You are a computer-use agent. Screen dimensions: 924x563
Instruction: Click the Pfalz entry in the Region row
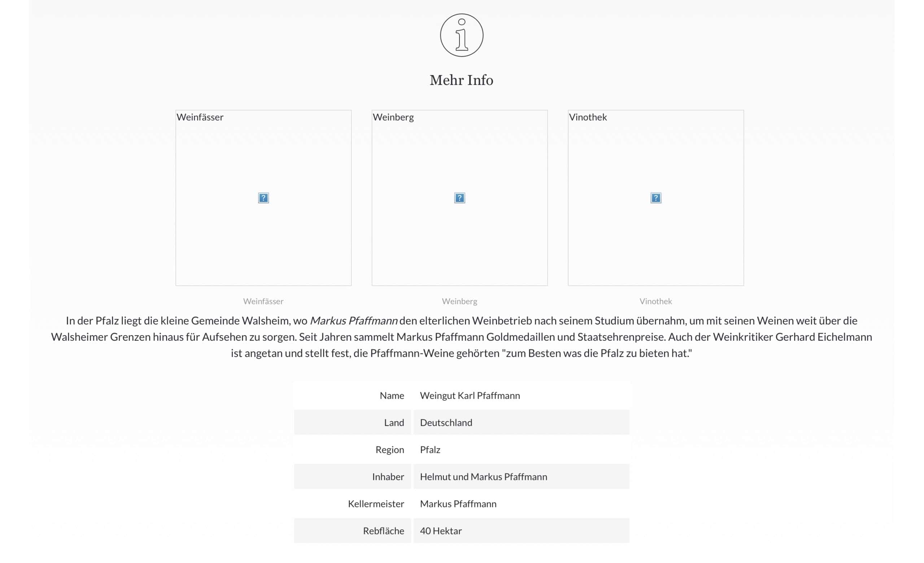[430, 449]
